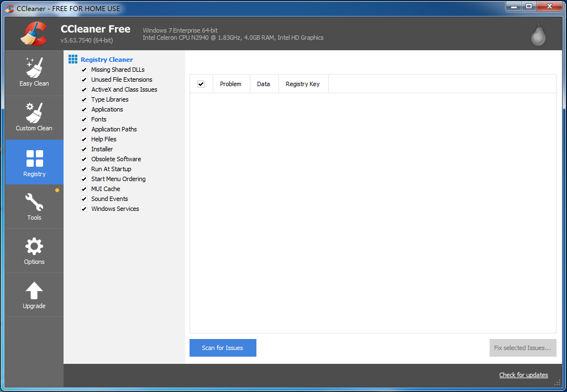Start scan with Scan for Issues
Screen dimensions: 567x392
(223, 348)
